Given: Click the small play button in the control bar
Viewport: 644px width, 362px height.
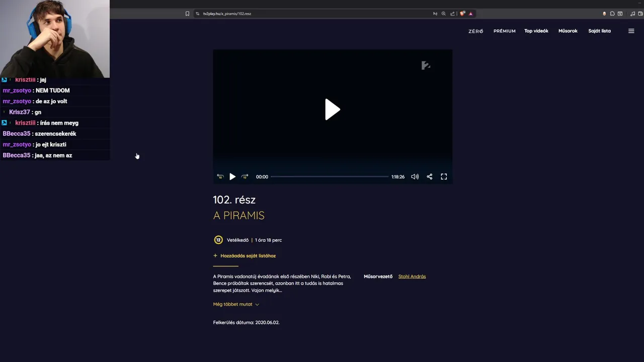Looking at the screenshot, I should pos(232,176).
